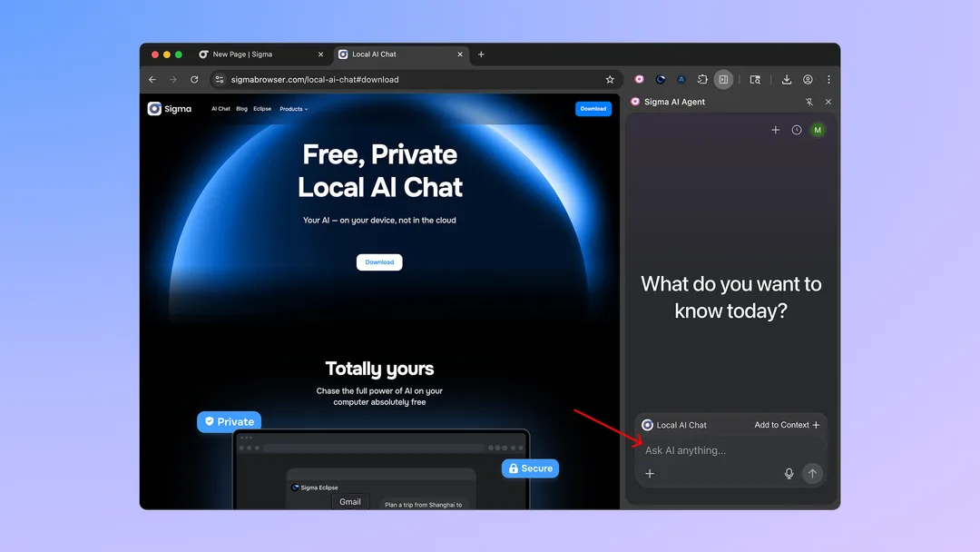
Task: Click the Totally yours heading
Action: (x=379, y=369)
